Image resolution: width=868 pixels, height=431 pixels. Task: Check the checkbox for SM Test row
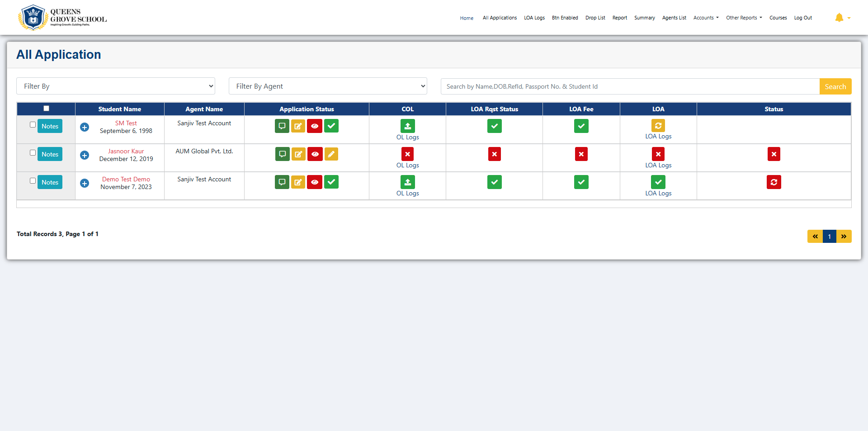pos(33,125)
